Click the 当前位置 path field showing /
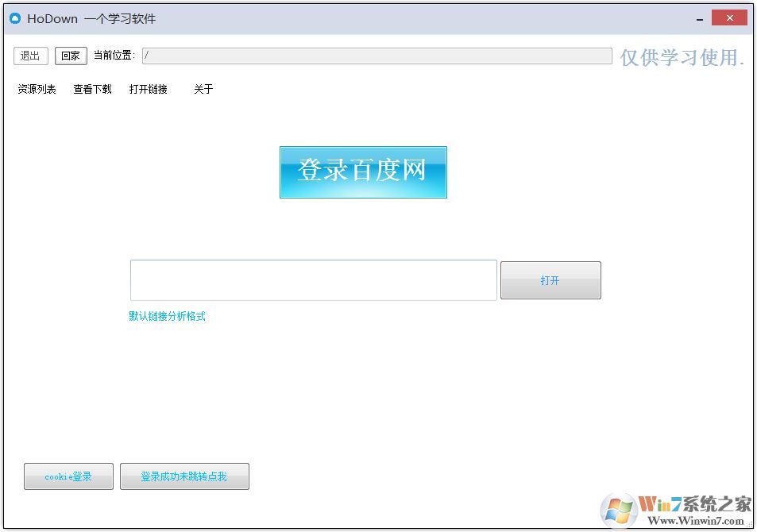 pos(373,56)
